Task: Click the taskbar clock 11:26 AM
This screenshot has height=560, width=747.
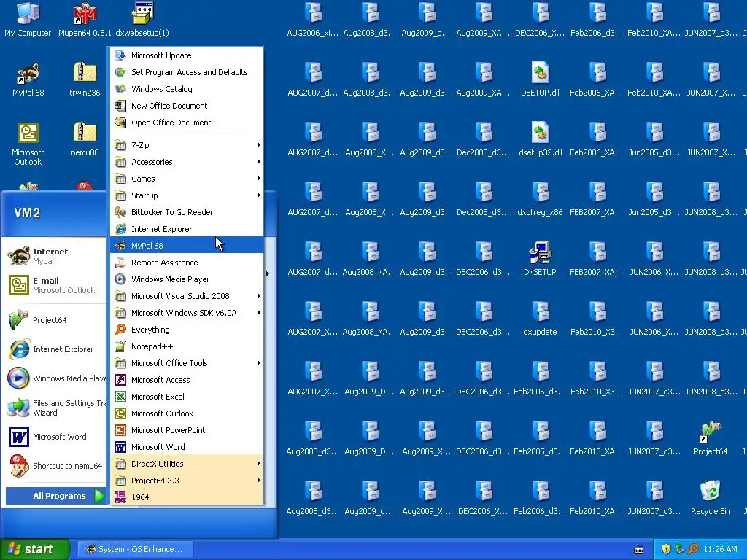Action: point(720,549)
